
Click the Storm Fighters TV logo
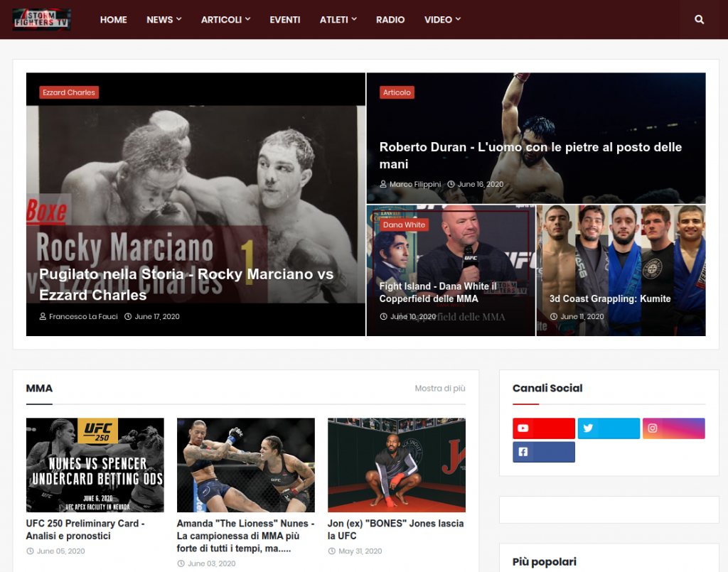point(41,19)
